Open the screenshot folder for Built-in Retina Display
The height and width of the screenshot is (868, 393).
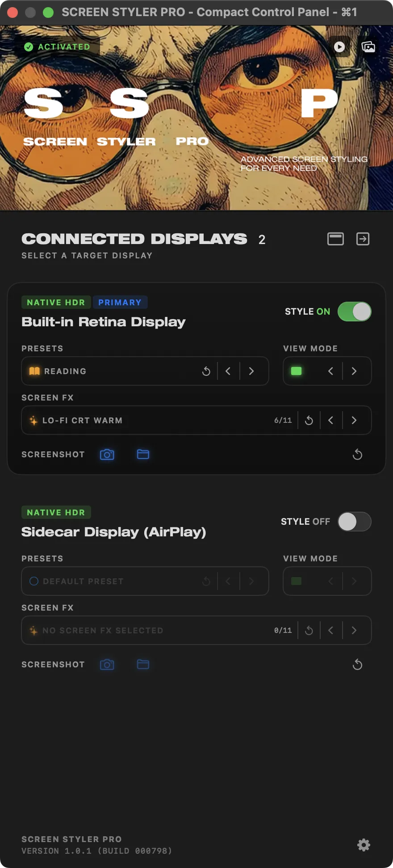(x=142, y=454)
